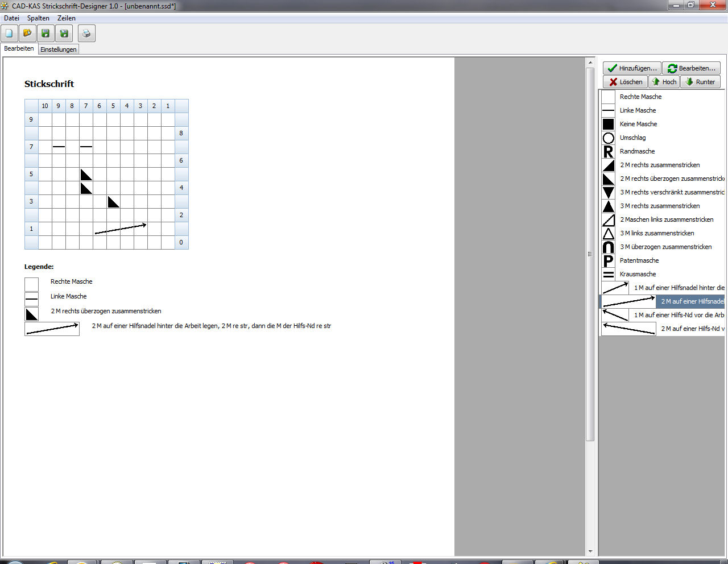Click the grid cell at column 10, row 9
The height and width of the screenshot is (564, 728).
click(45, 120)
